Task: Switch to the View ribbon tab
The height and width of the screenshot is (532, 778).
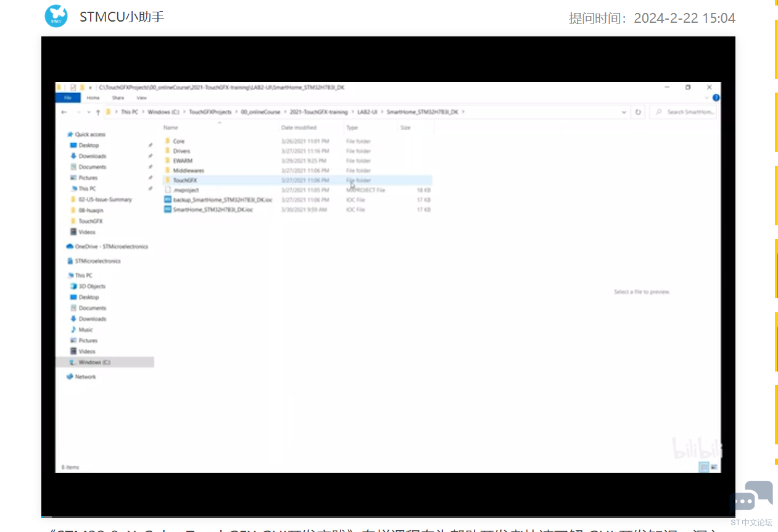Action: click(x=142, y=98)
